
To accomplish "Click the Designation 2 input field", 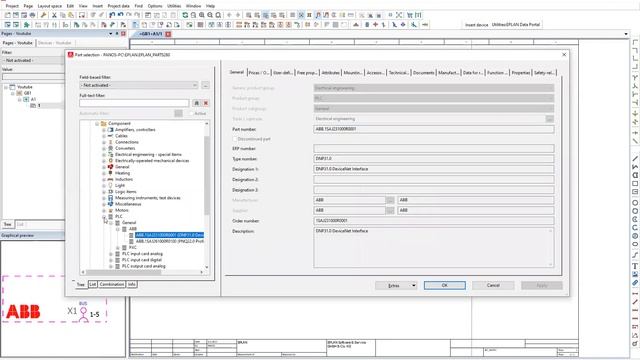I will coord(433,180).
